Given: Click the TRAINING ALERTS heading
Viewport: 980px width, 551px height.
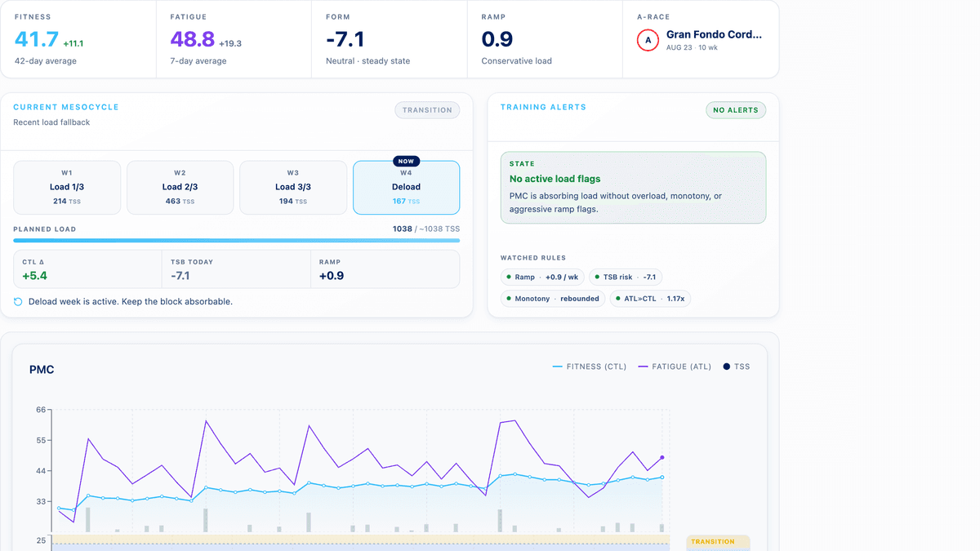Looking at the screenshot, I should pos(543,107).
